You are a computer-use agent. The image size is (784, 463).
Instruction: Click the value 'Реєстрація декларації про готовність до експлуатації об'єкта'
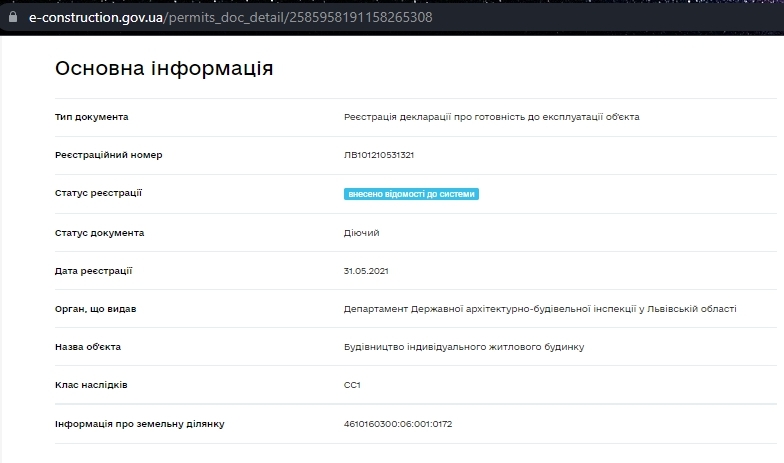(492, 117)
